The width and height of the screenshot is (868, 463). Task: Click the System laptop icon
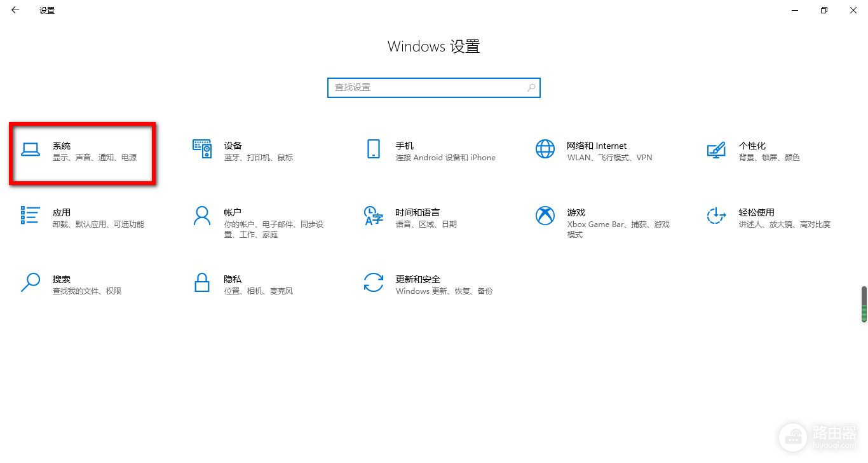point(30,149)
